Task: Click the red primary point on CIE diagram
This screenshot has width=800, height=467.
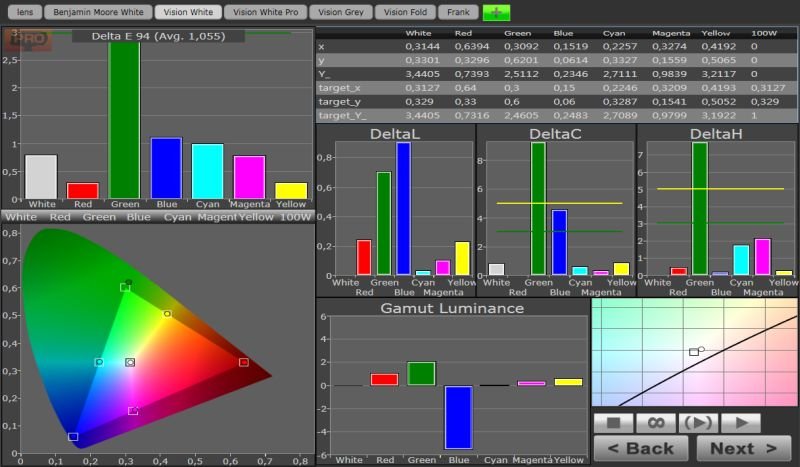Action: 243,362
